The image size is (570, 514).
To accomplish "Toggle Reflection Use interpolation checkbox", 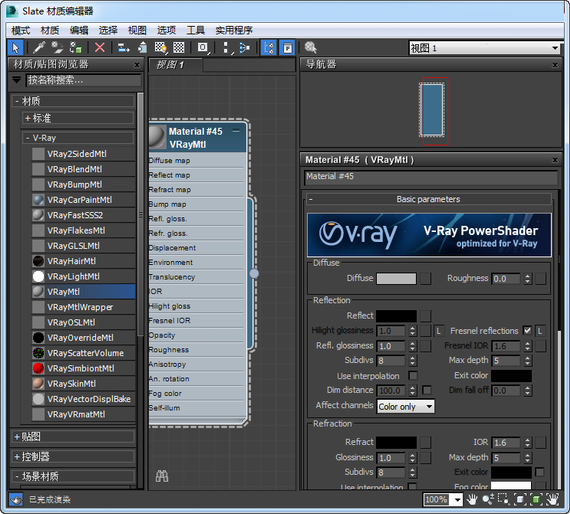I will tap(413, 376).
